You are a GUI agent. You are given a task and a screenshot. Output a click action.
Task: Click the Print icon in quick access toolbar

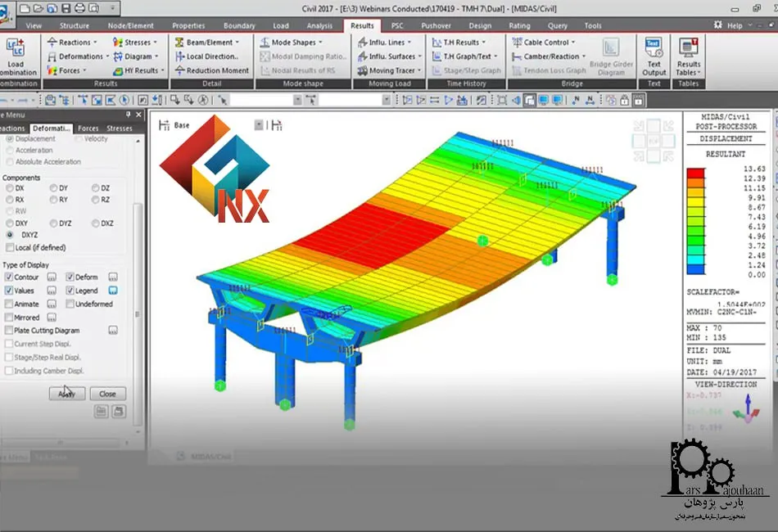80,7
